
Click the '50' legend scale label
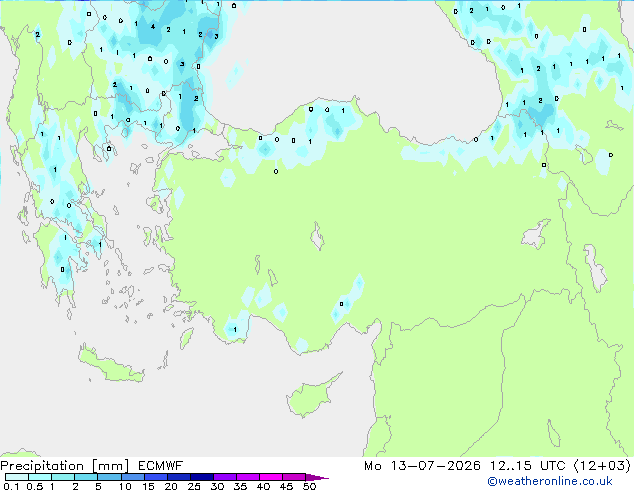click(309, 486)
